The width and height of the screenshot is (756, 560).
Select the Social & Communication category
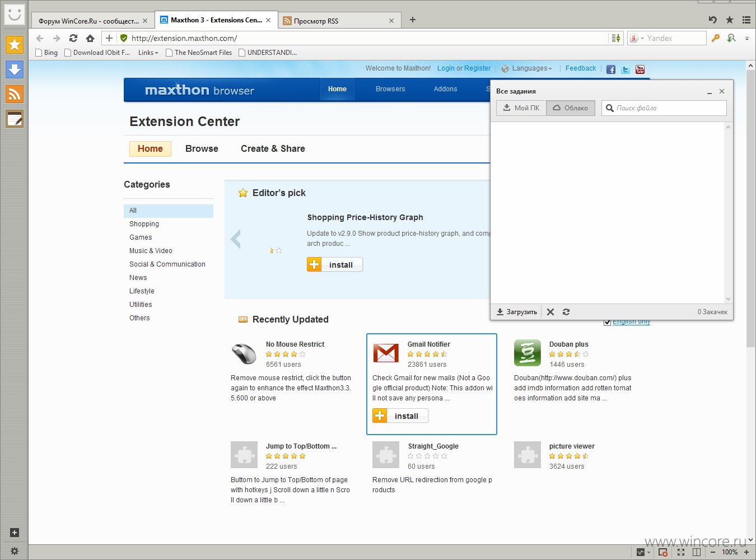pos(167,264)
